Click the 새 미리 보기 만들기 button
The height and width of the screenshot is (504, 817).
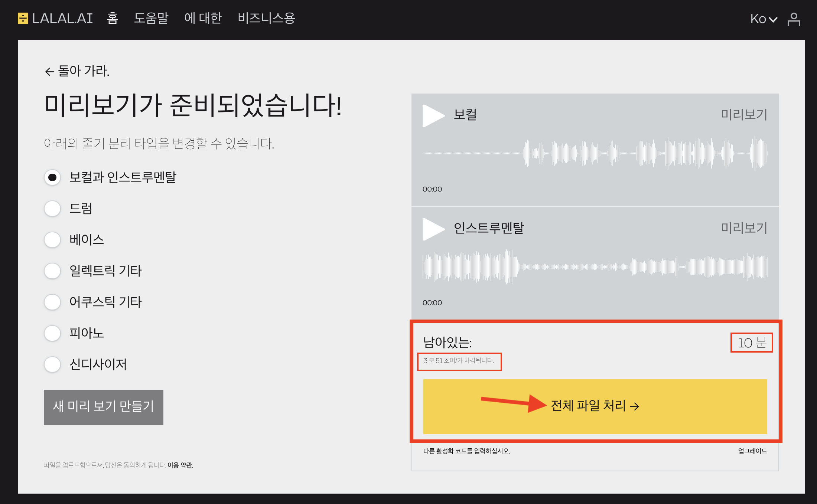[104, 407]
